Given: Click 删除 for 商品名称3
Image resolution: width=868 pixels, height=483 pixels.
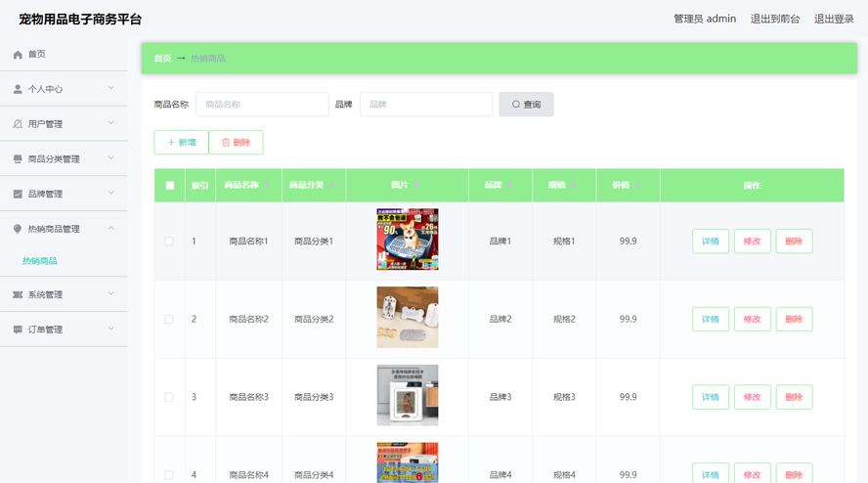Looking at the screenshot, I should pos(794,397).
